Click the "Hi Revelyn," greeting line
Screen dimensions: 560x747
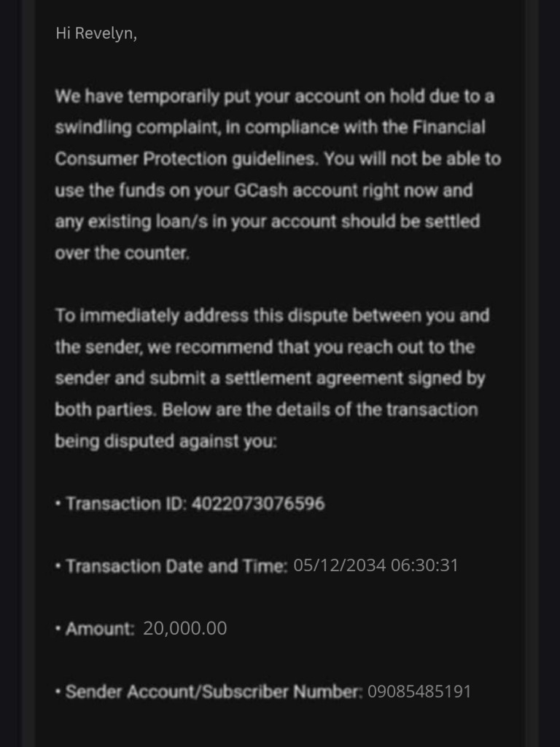tap(96, 34)
